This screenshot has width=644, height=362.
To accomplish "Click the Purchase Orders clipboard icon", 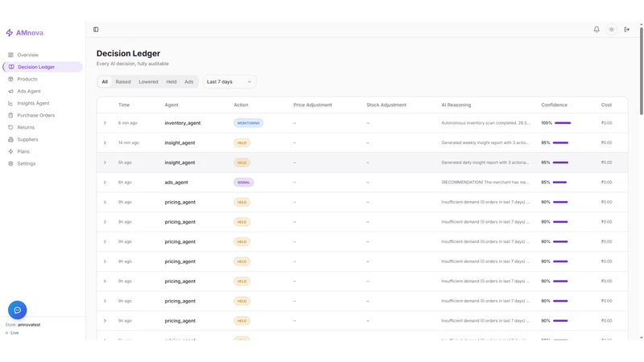I will (10, 115).
